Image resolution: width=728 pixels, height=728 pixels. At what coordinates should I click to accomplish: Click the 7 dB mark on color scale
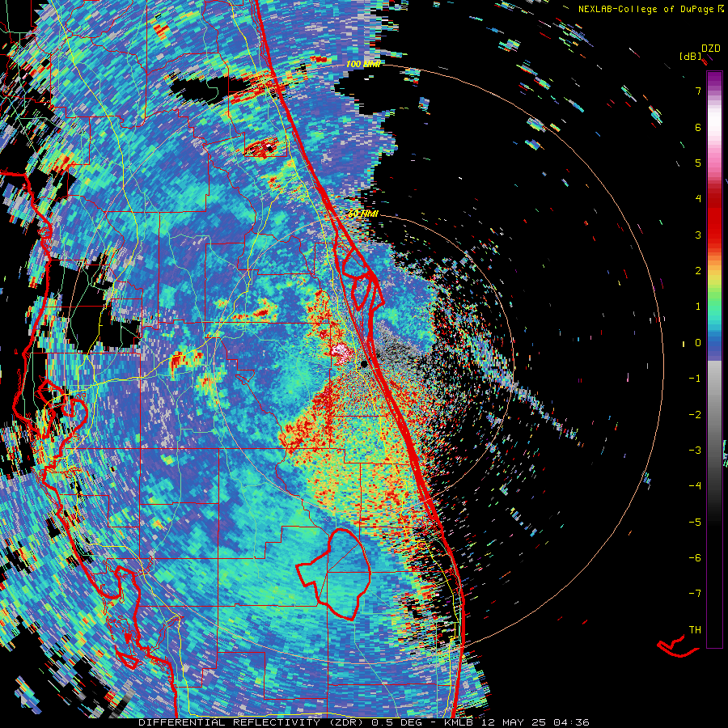(698, 91)
